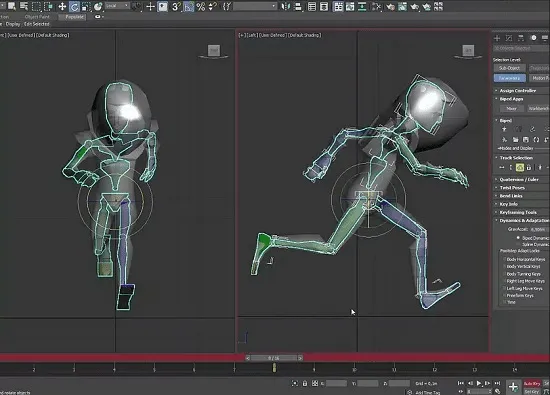550x395 pixels.
Task: Open the Create tab in command panel
Action: click(497, 38)
